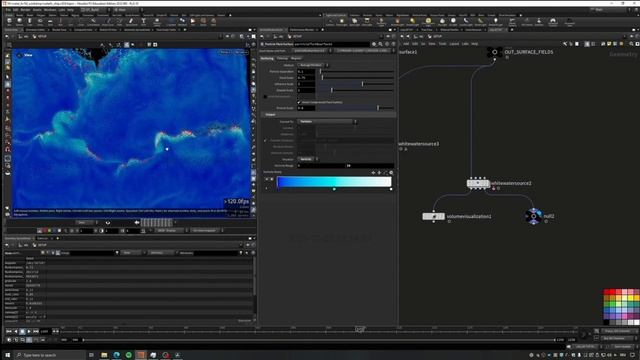Open Spotify from the taskbar

129,355
